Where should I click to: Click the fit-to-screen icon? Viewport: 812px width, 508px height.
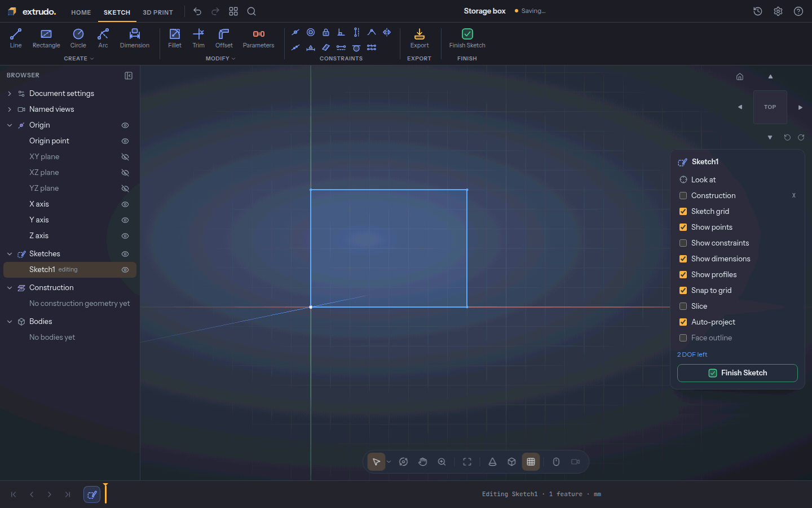point(467,462)
